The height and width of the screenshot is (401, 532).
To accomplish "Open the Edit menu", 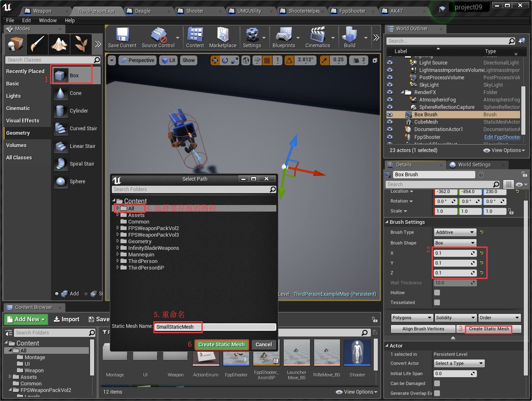I will click(26, 20).
